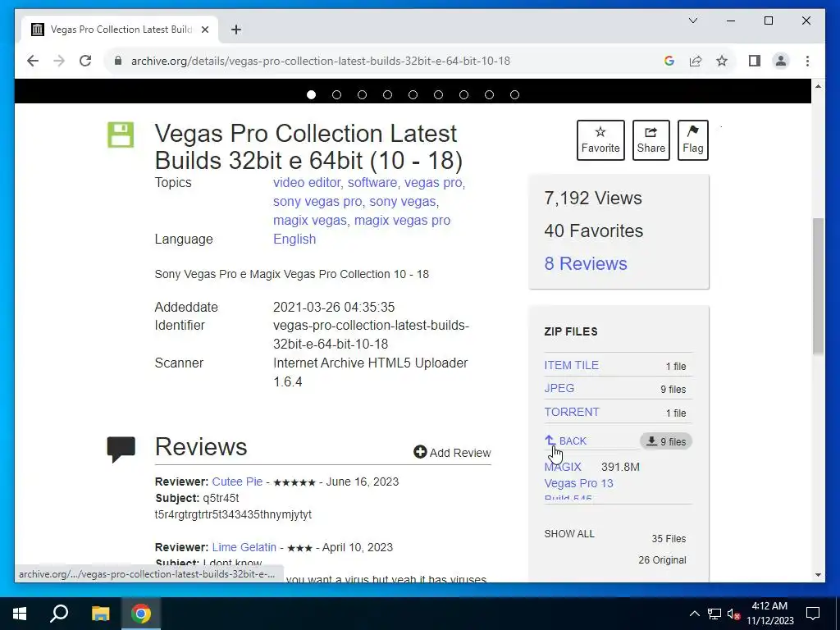This screenshot has height=630, width=840.
Task: Open the 'sony vegas' topic link
Action: [x=402, y=202]
